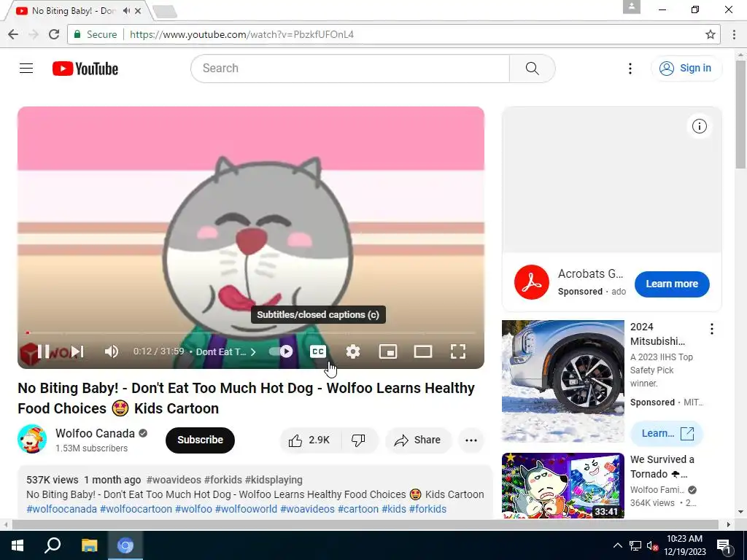Click the Adobe Acrobat ad logo
747x560 pixels.
[532, 282]
